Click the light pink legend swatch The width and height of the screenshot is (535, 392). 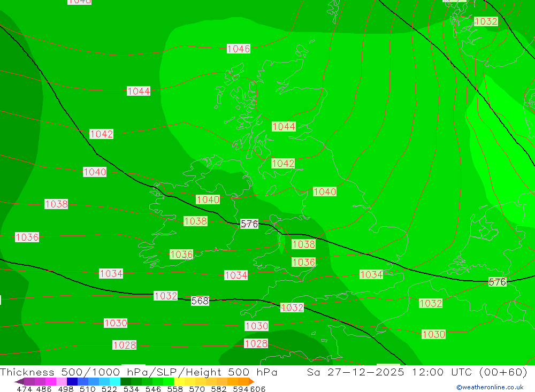click(x=62, y=381)
